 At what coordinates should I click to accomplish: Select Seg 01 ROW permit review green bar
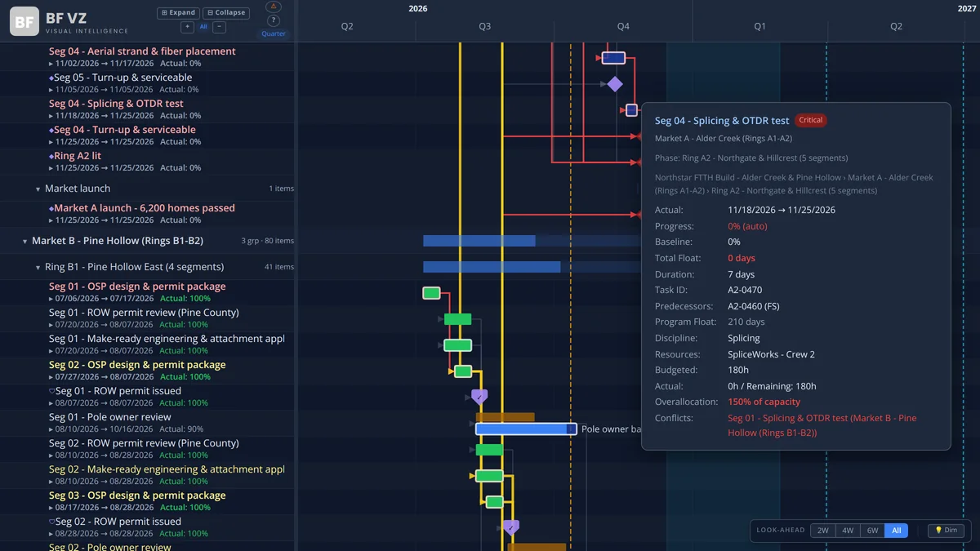[x=457, y=319]
